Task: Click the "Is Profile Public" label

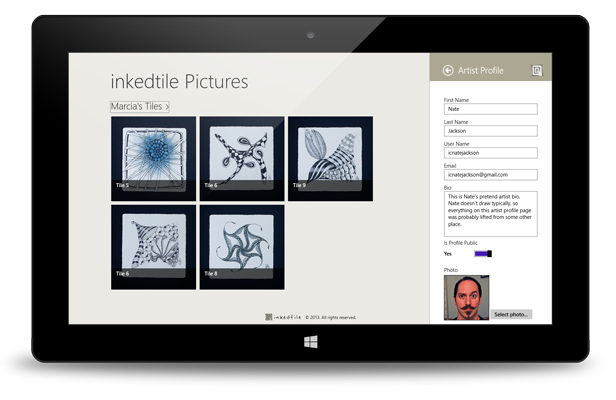Action: [460, 243]
